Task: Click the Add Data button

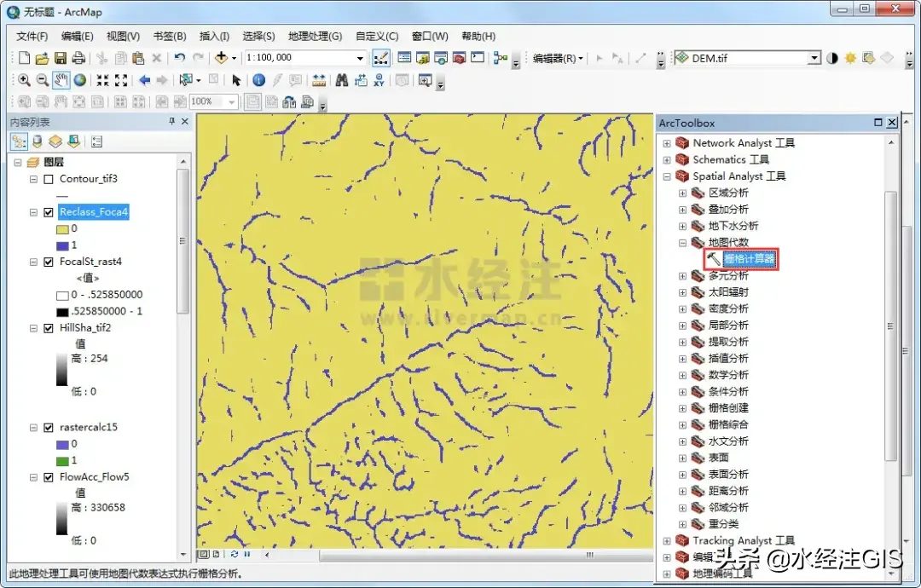Action: (221, 58)
